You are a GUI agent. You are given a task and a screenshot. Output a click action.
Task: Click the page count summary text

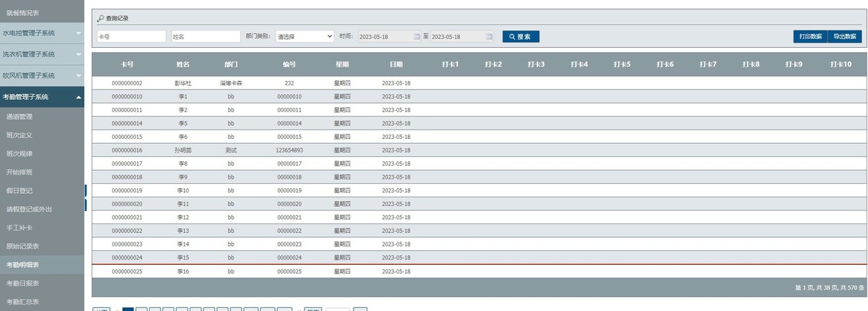click(x=830, y=288)
